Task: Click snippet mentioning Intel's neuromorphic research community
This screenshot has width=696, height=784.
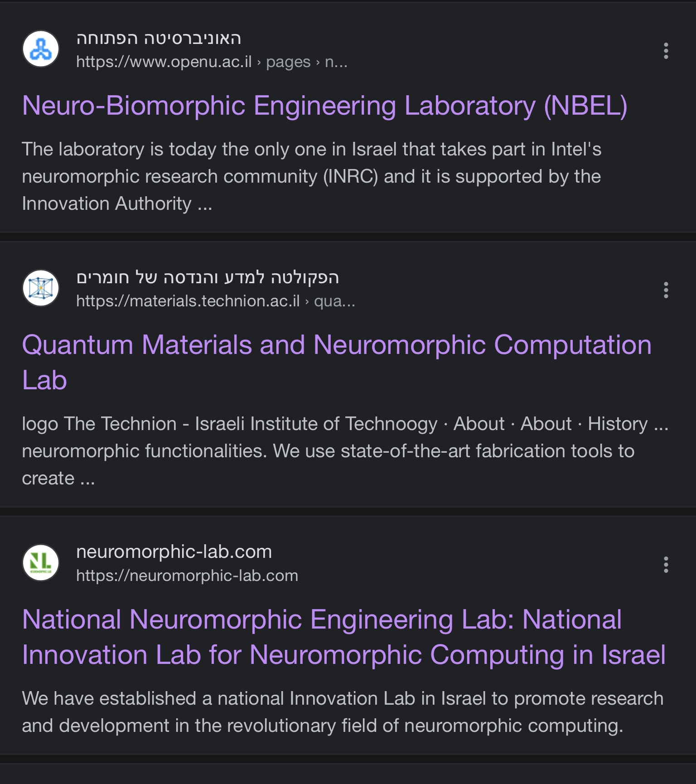Action: point(311,176)
